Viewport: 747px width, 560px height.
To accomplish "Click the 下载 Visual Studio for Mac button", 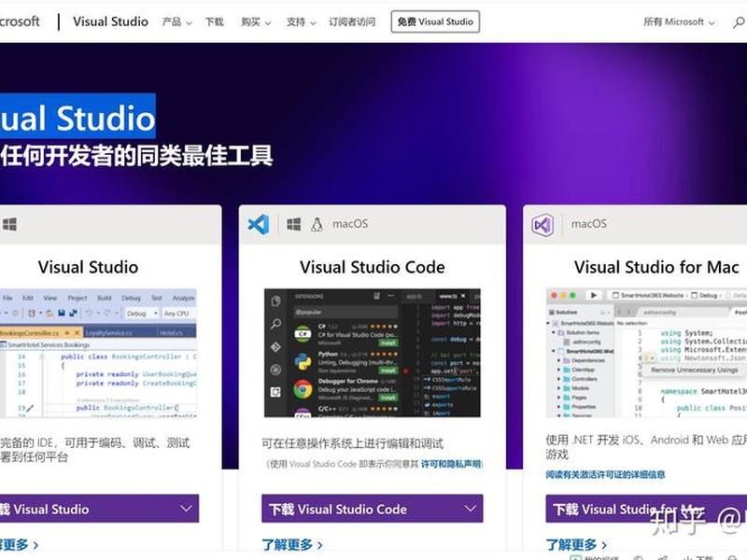I will click(x=646, y=509).
